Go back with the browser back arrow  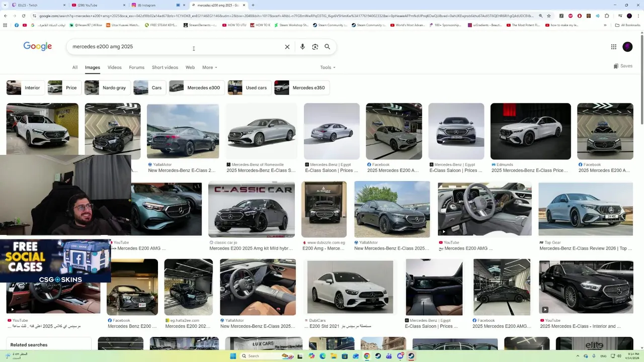point(5,16)
